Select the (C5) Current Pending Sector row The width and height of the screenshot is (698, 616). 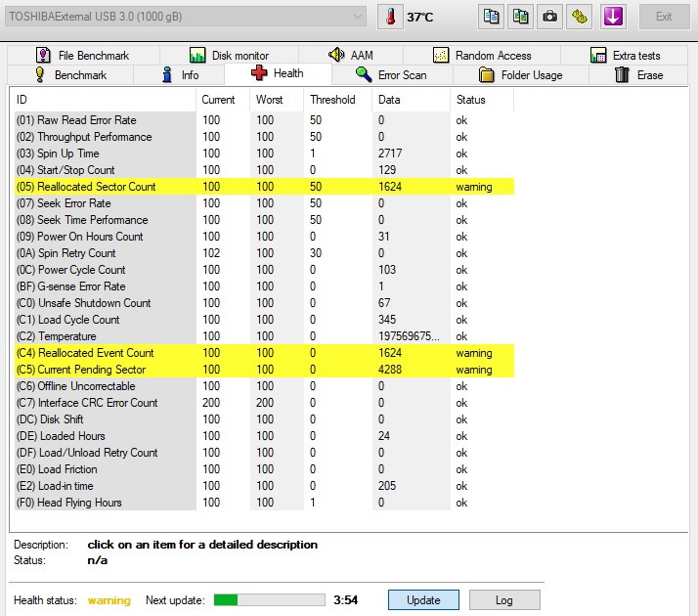pos(264,370)
